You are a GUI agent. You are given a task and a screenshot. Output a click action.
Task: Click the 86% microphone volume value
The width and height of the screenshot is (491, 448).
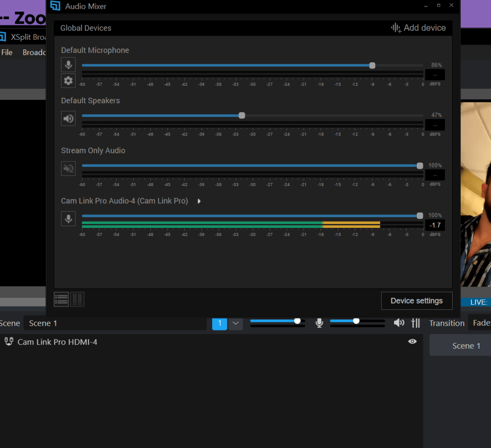click(436, 65)
